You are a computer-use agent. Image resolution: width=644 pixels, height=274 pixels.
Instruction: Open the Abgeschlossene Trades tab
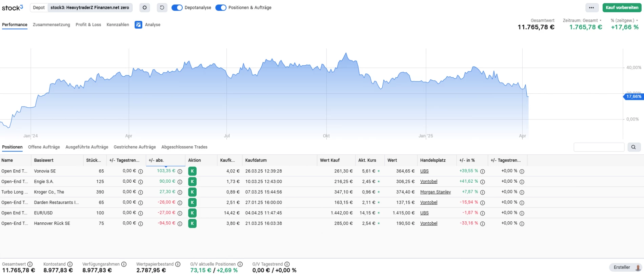point(184,147)
